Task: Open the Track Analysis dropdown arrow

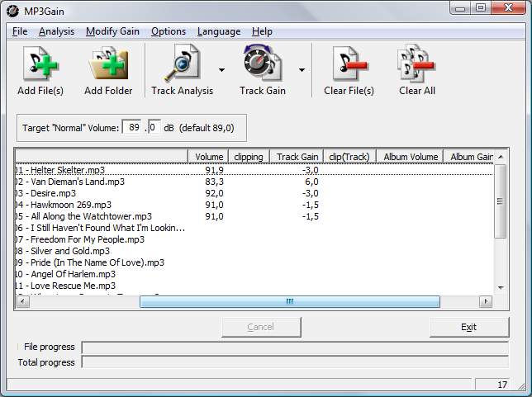Action: [221, 70]
